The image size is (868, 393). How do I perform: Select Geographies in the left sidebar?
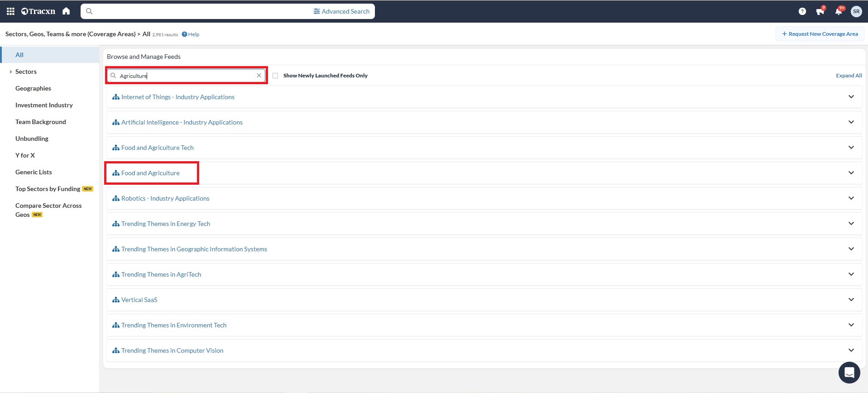[33, 88]
